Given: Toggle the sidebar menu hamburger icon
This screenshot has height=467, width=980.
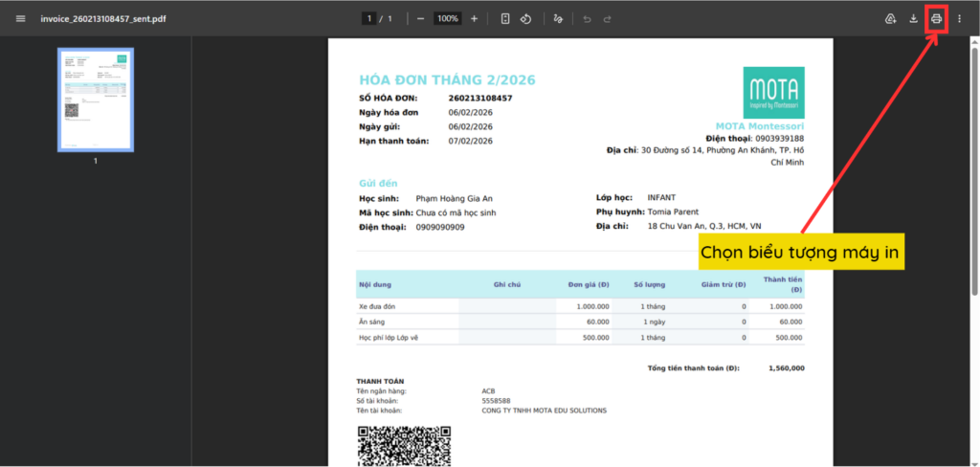Looking at the screenshot, I should pyautogui.click(x=20, y=19).
